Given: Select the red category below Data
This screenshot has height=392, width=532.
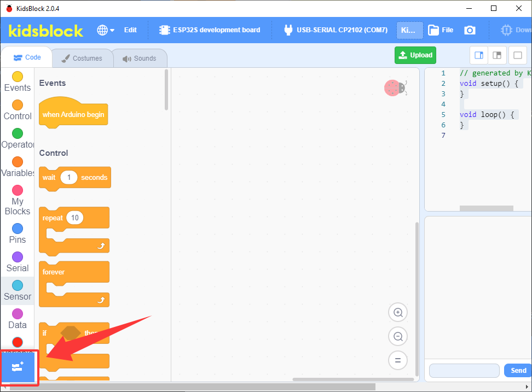Looking at the screenshot, I should 18,343.
